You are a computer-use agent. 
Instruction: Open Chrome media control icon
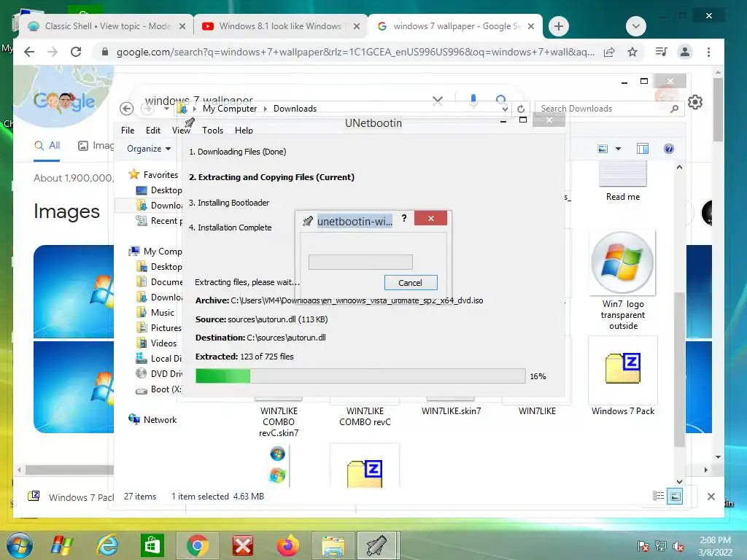point(661,52)
